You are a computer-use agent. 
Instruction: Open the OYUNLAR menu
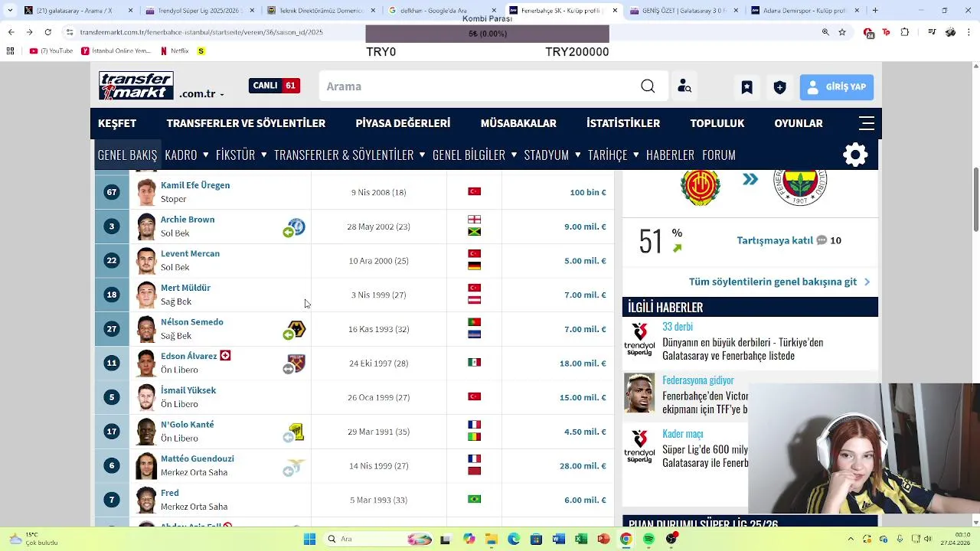tap(799, 123)
